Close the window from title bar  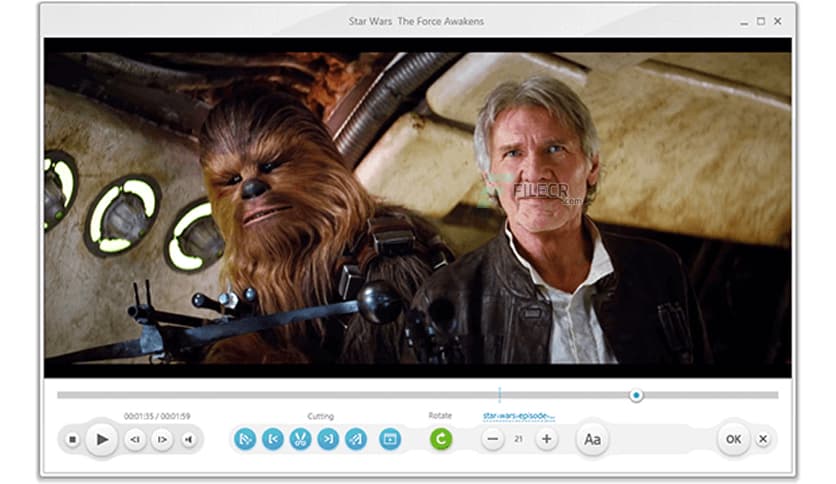[778, 21]
